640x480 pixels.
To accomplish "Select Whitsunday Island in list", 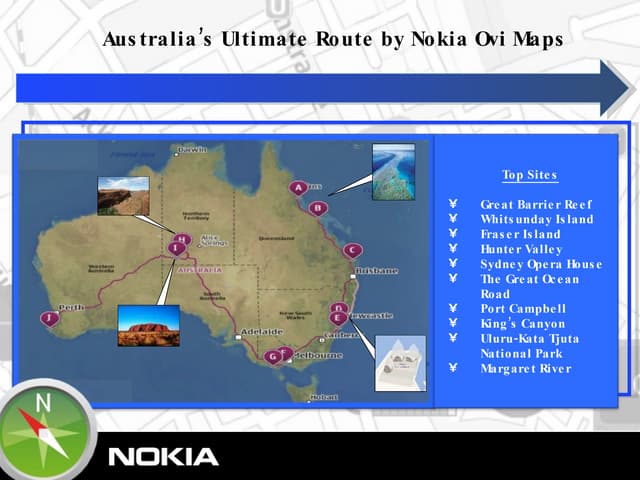I will (537, 219).
